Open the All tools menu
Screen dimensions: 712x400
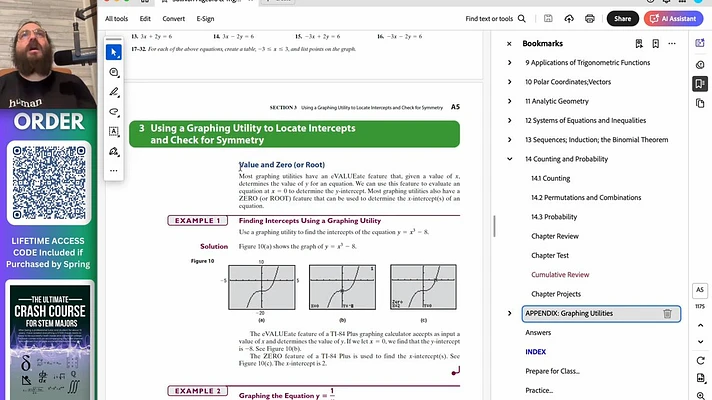point(116,19)
